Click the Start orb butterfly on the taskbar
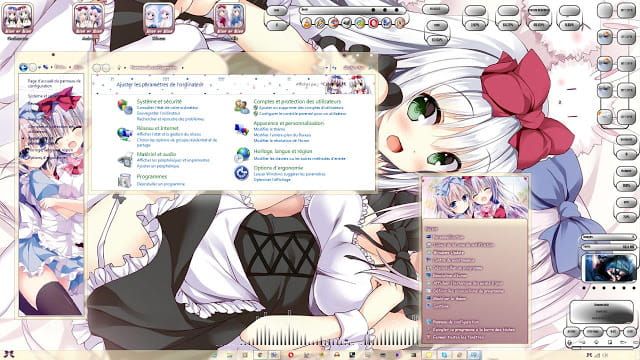The height and width of the screenshot is (360, 640). (9, 354)
